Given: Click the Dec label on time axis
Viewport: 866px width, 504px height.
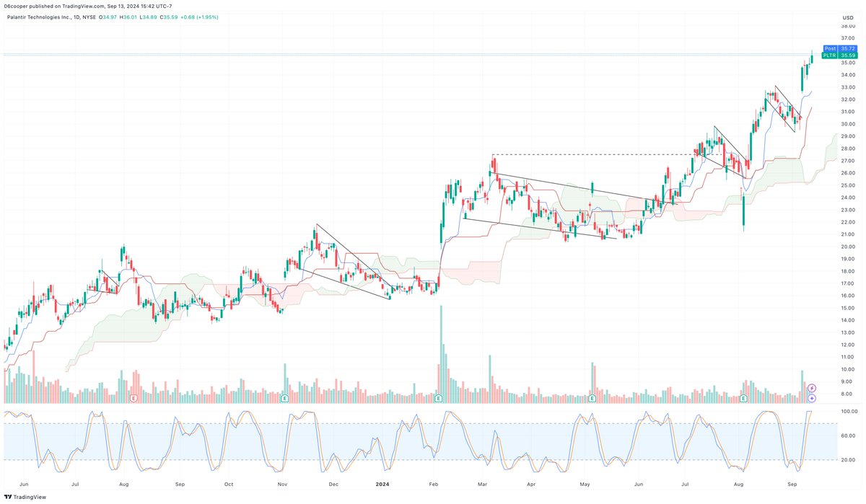Looking at the screenshot, I should click(x=333, y=486).
